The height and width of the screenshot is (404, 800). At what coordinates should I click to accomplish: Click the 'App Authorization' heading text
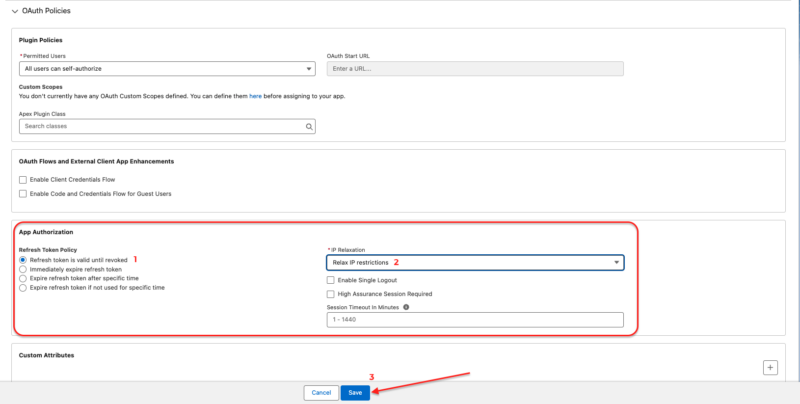point(46,232)
